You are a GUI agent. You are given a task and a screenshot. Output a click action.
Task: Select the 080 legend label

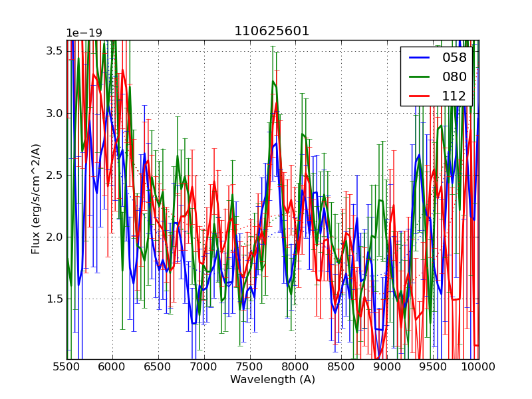pyautogui.click(x=454, y=76)
